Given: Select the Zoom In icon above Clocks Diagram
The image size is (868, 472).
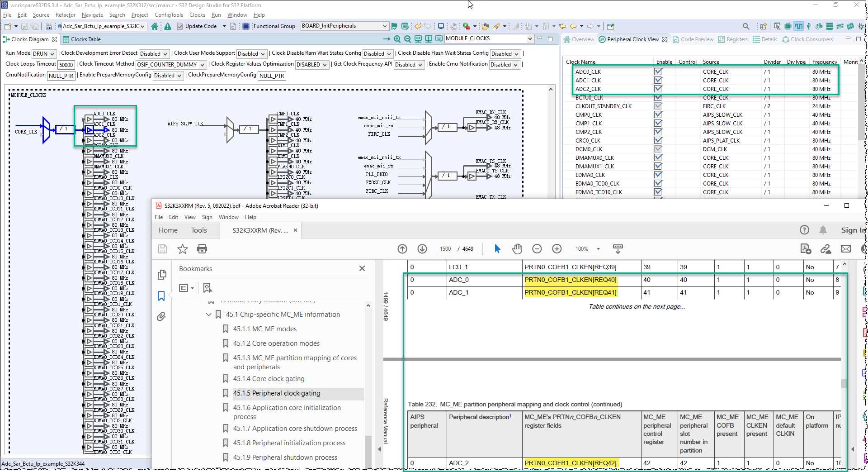Looking at the screenshot, I should pyautogui.click(x=397, y=39).
